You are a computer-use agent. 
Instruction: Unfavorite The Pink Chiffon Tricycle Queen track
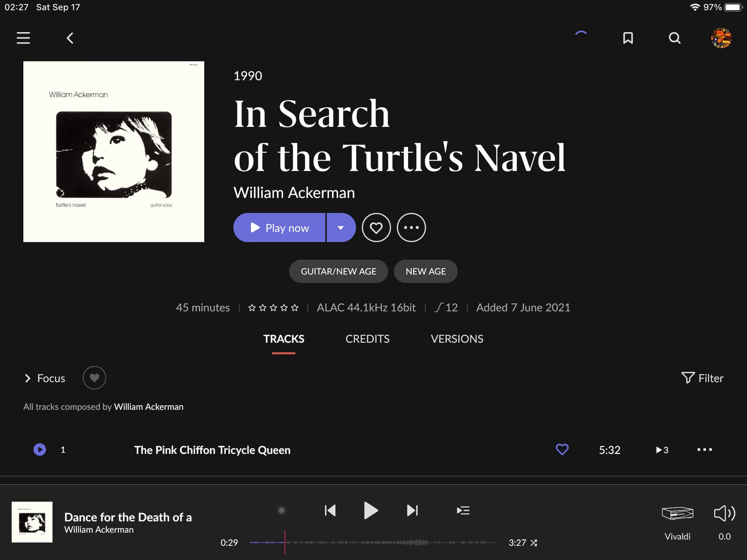coord(562,450)
